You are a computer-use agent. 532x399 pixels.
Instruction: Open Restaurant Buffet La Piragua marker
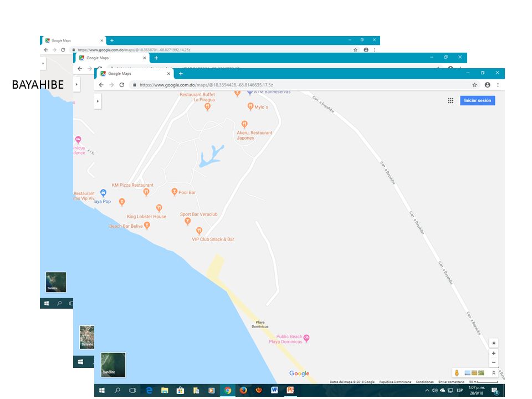207,106
